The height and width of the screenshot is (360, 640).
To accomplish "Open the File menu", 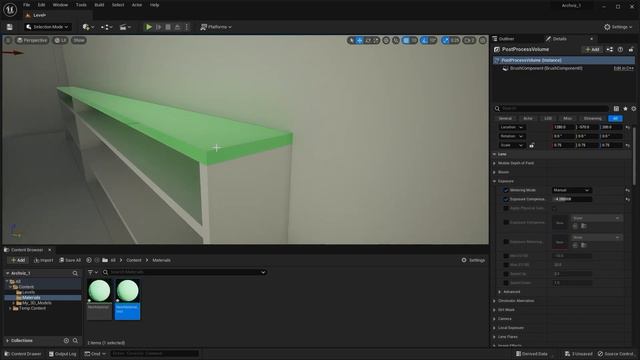I will tap(27, 5).
